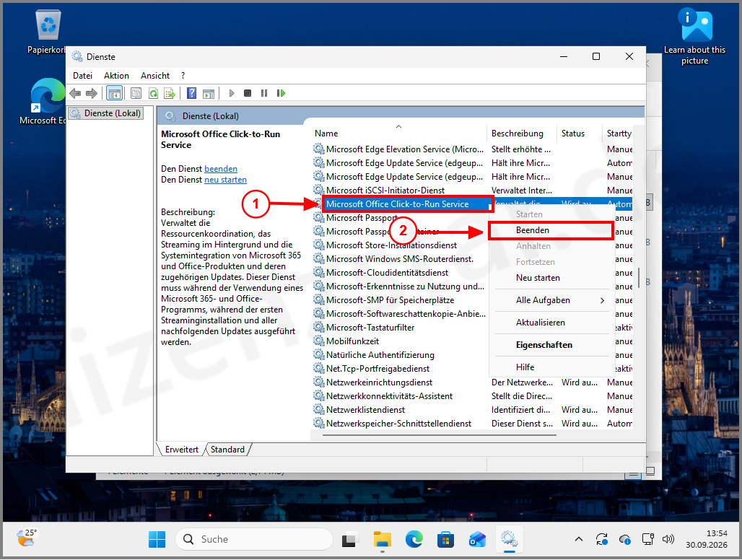Select Netzwerkspeicher-Schnittstellendienst row
This screenshot has width=742, height=560.
coord(472,424)
